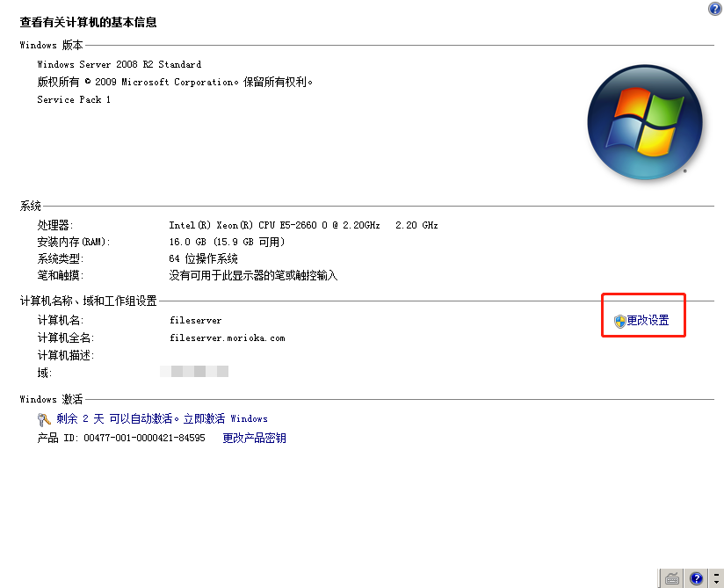Click the Windows Server 2008 R2 Standard text
This screenshot has height=588, width=724.
click(119, 65)
